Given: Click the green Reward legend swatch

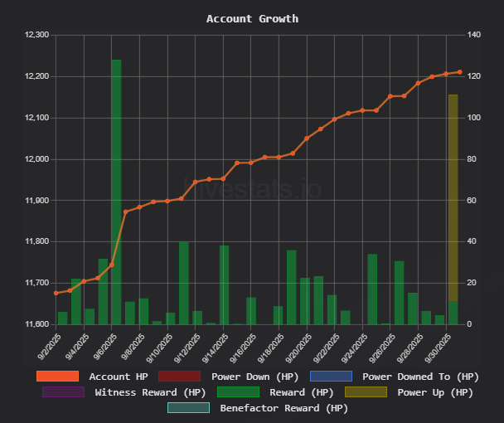Looking at the screenshot, I should (237, 391).
